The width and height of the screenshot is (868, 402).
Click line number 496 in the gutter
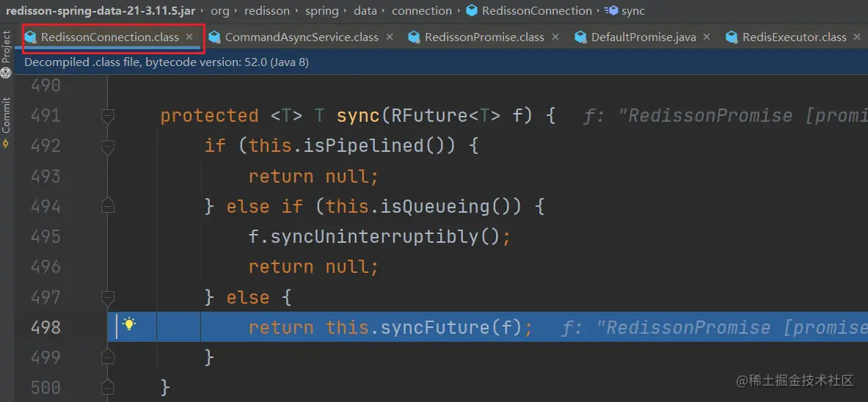pos(45,267)
